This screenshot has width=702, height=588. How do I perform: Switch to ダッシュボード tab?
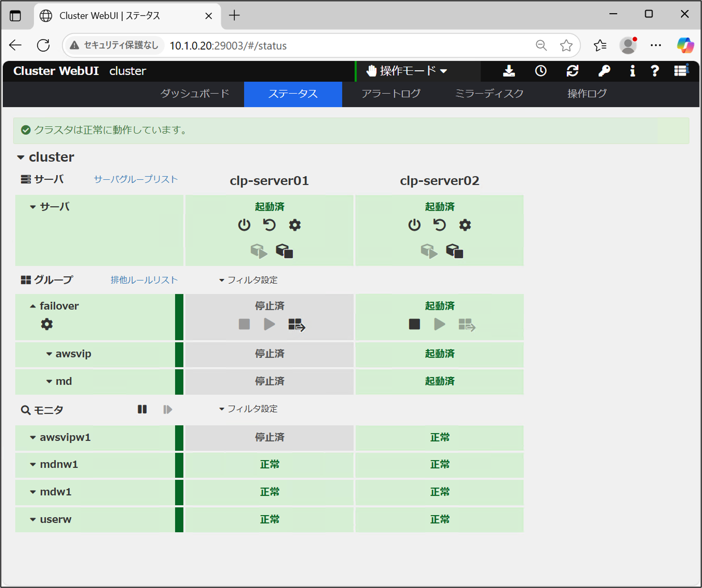(195, 94)
